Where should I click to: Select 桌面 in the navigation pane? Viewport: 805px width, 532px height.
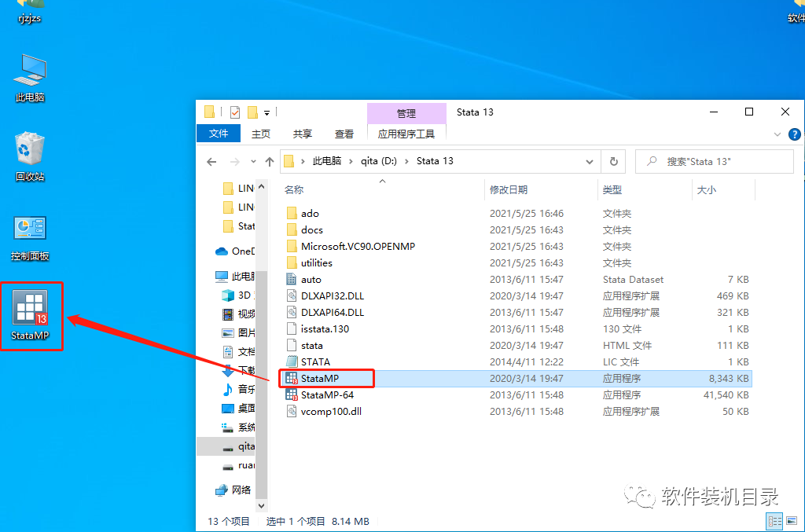click(x=238, y=409)
